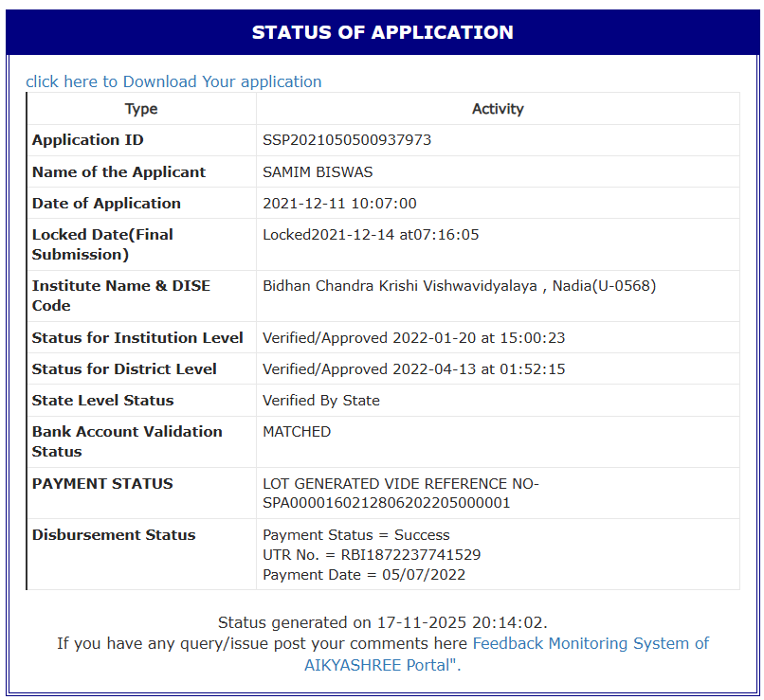
Task: Click the Disbursement Status row label
Action: (114, 535)
